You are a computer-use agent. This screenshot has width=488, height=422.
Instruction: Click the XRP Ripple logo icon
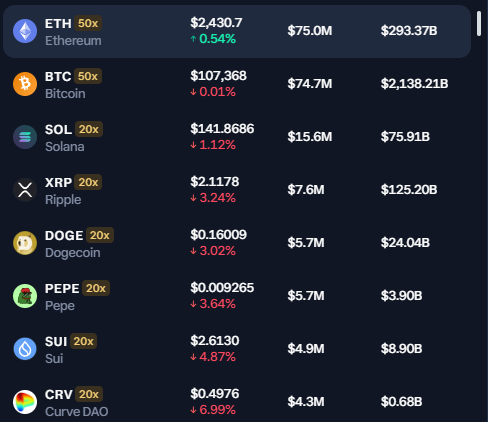(x=25, y=190)
